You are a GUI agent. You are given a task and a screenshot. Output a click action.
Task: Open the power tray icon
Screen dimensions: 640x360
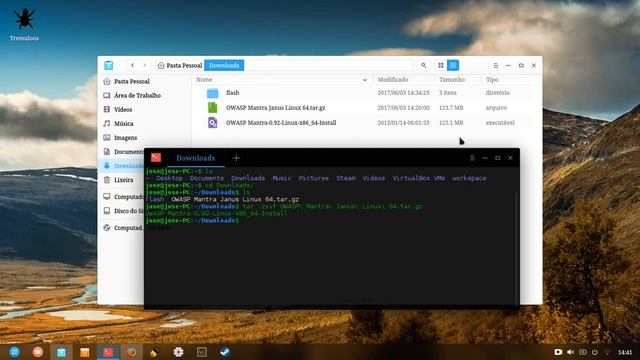(x=595, y=352)
